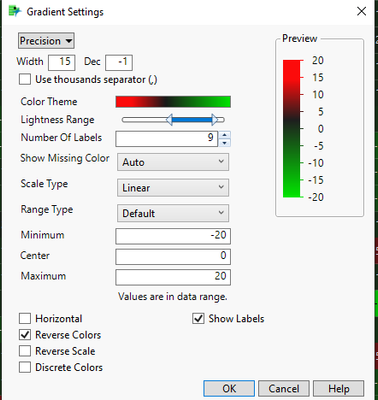The width and height of the screenshot is (378, 400).
Task: Open the Color Theme gradient swatch
Action: pos(173,102)
